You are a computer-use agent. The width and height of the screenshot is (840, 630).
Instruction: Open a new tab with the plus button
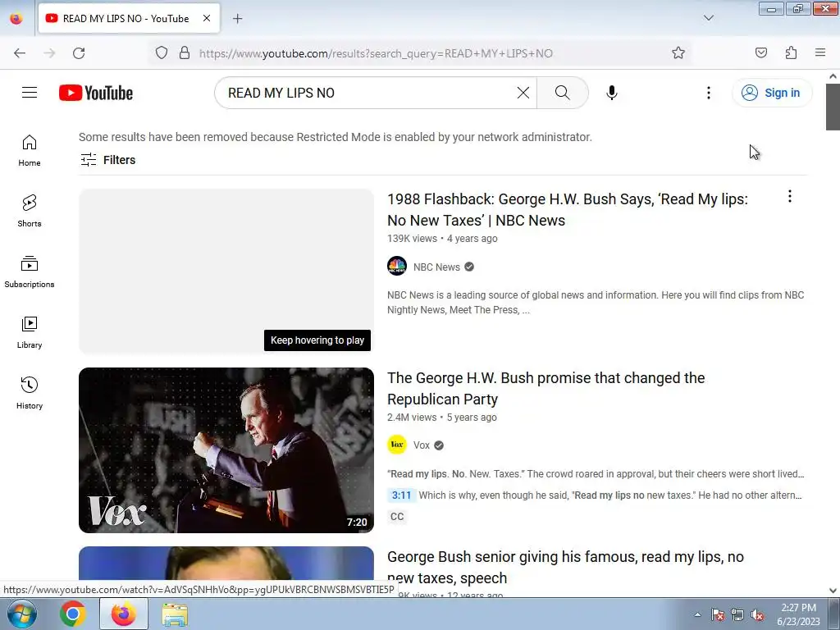(237, 18)
